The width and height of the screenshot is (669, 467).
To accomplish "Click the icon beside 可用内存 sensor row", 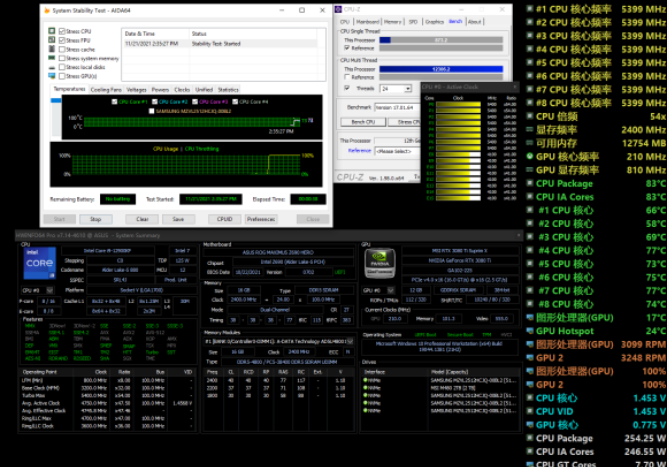I will 530,143.
